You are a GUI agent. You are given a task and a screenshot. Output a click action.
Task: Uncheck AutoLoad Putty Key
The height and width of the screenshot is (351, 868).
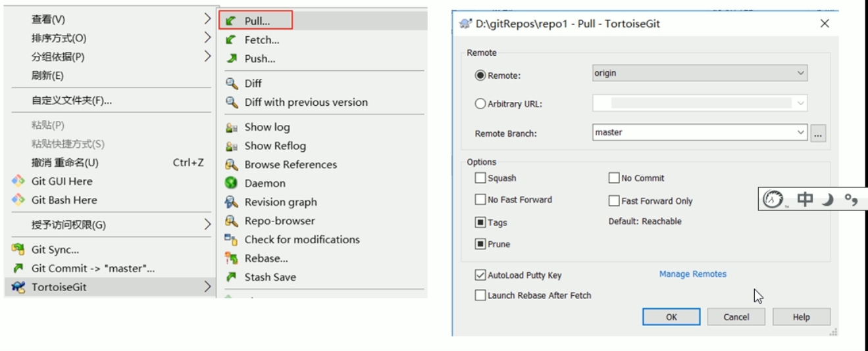(480, 275)
